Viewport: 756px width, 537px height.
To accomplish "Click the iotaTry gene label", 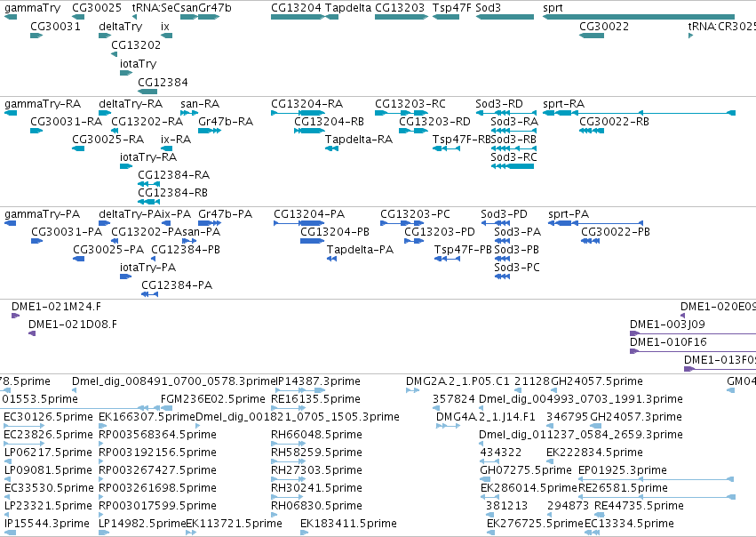I will coord(139,64).
